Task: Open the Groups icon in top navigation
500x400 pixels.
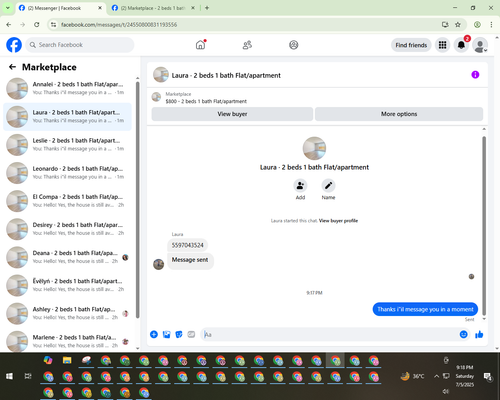Action: pos(294,45)
